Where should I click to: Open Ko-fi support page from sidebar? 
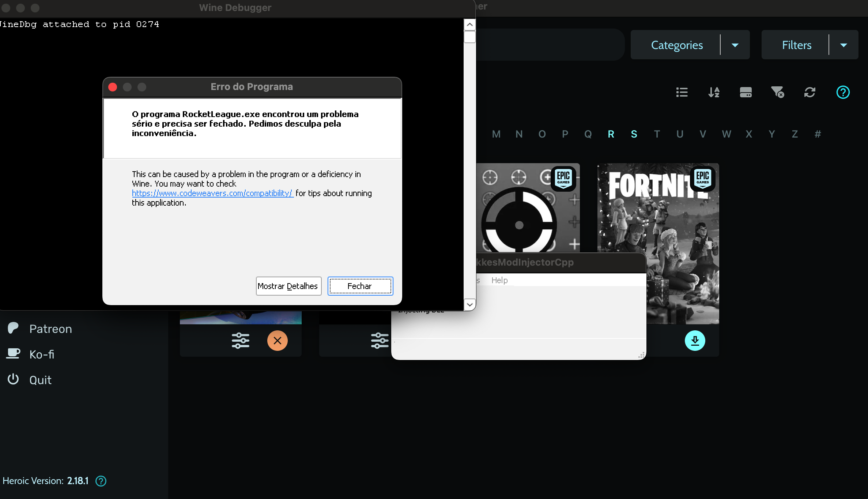[x=41, y=354]
